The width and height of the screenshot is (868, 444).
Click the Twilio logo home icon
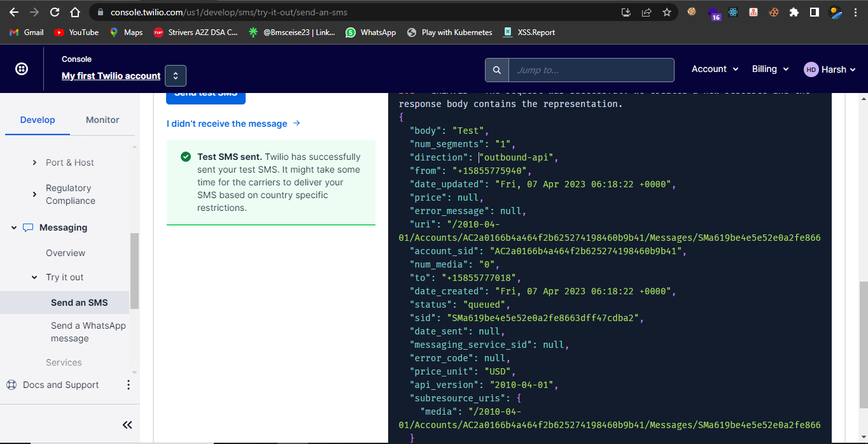point(22,69)
